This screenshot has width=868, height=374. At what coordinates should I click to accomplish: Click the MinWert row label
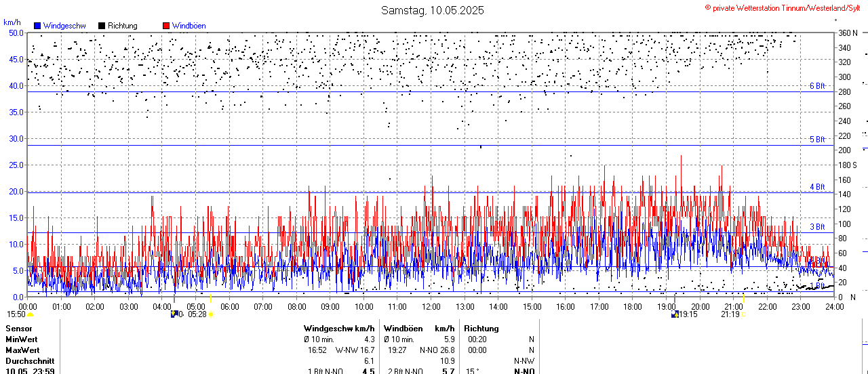coord(21,339)
